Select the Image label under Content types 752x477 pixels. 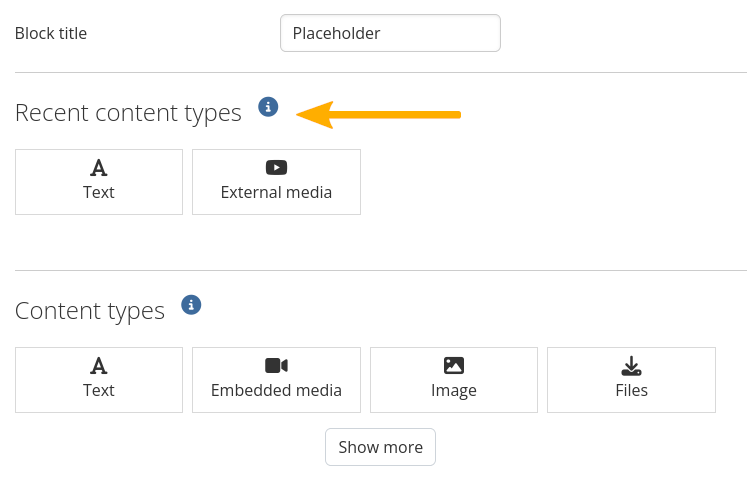(454, 390)
